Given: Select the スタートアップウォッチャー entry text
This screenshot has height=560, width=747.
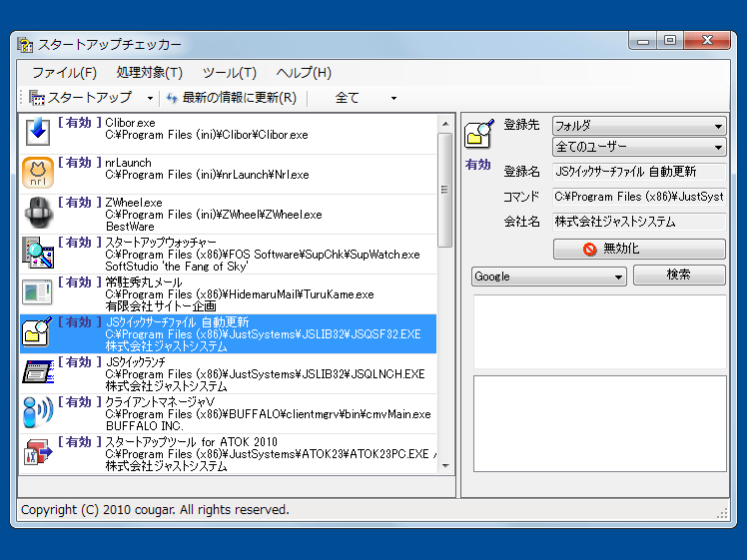Looking at the screenshot, I should tap(161, 243).
